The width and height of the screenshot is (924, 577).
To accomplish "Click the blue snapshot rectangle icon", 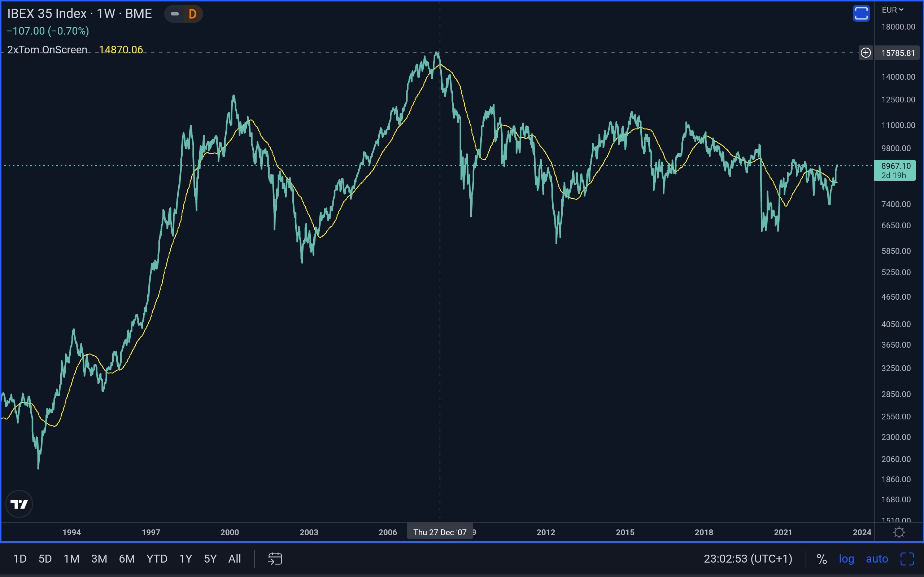I will tap(861, 14).
